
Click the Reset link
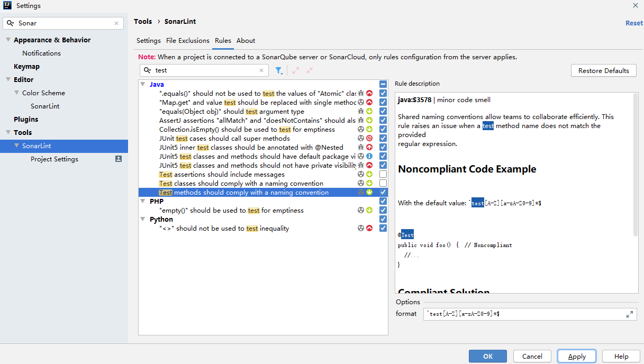coord(634,23)
